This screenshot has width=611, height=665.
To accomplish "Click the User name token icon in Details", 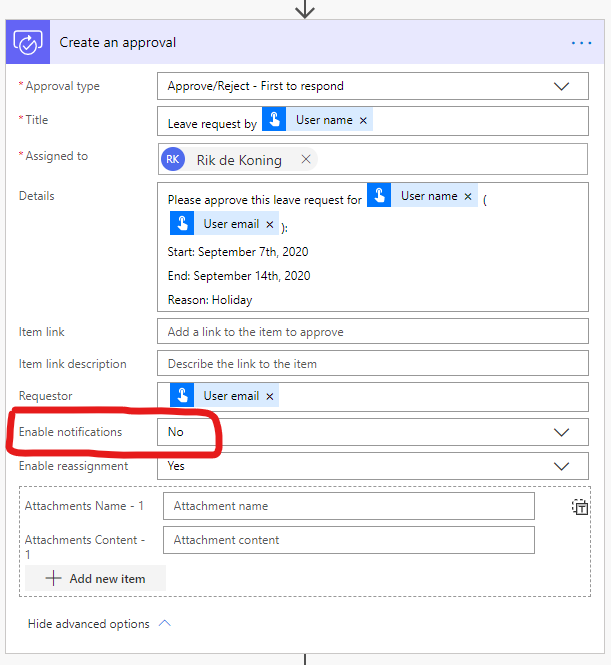I will coord(379,195).
